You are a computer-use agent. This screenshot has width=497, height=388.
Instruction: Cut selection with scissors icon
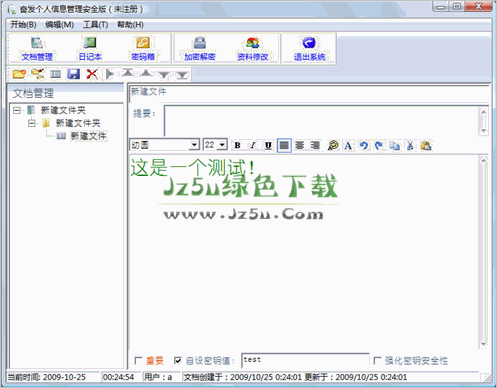coord(410,145)
